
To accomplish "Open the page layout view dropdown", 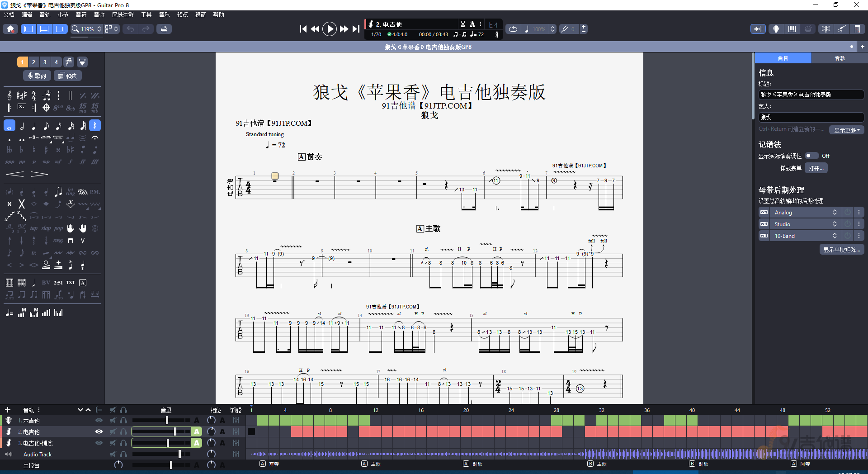I will pyautogui.click(x=112, y=29).
